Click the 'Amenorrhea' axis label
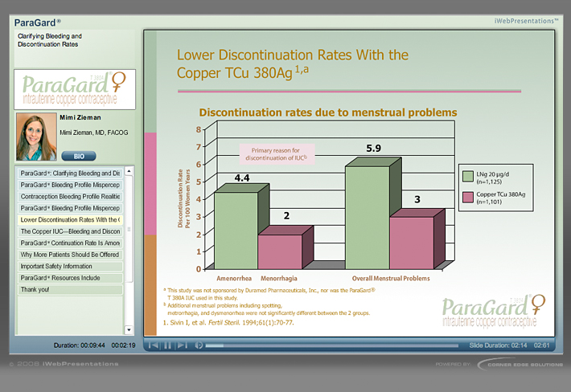The height and width of the screenshot is (392, 571). pos(234,278)
